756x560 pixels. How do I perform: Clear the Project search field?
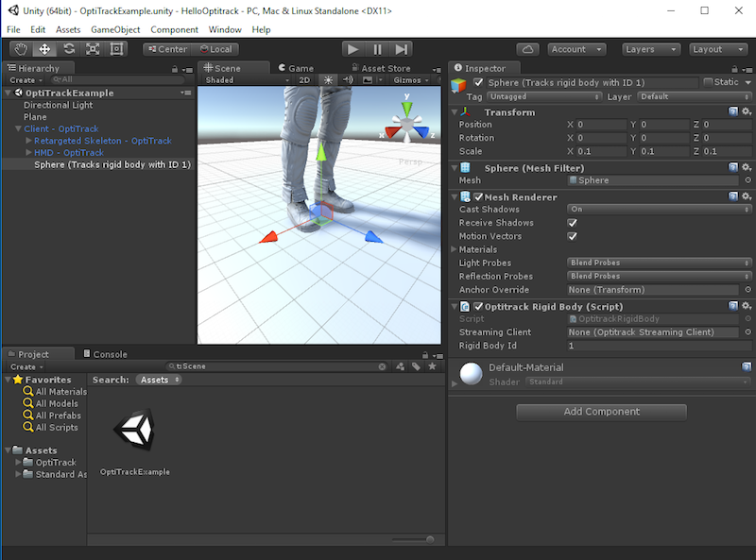tap(382, 366)
